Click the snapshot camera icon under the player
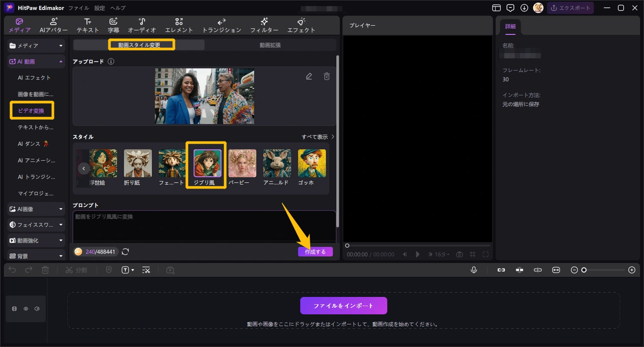The width and height of the screenshot is (644, 347). (459, 254)
